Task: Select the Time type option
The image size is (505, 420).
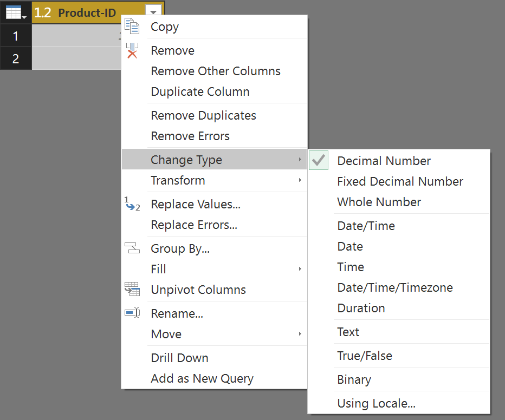Action: pyautogui.click(x=399, y=267)
